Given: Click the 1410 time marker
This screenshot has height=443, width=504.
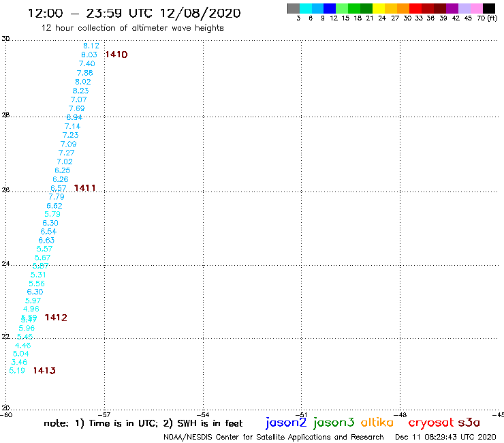Looking at the screenshot, I should tap(116, 55).
